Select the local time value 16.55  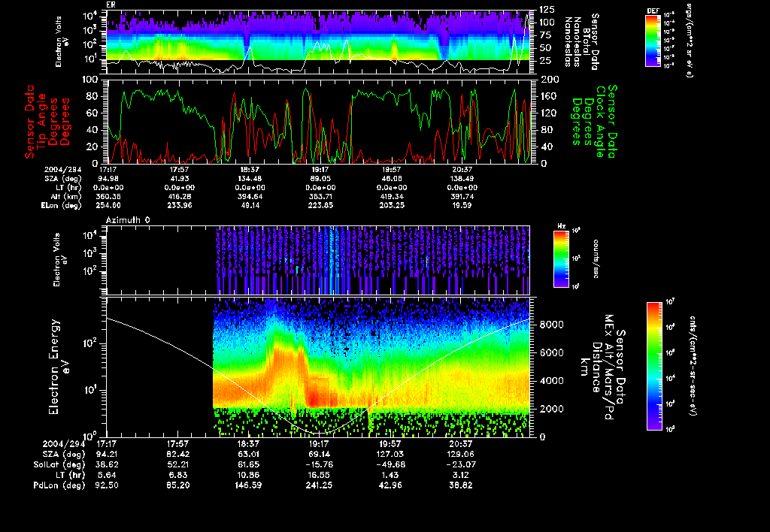[319, 475]
